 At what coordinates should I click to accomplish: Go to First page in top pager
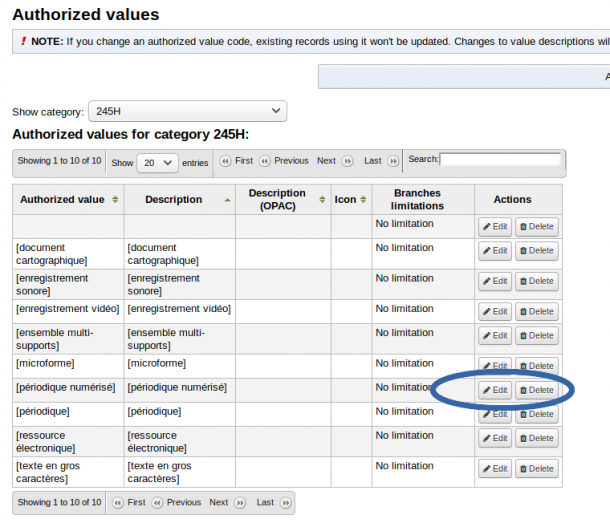point(244,161)
